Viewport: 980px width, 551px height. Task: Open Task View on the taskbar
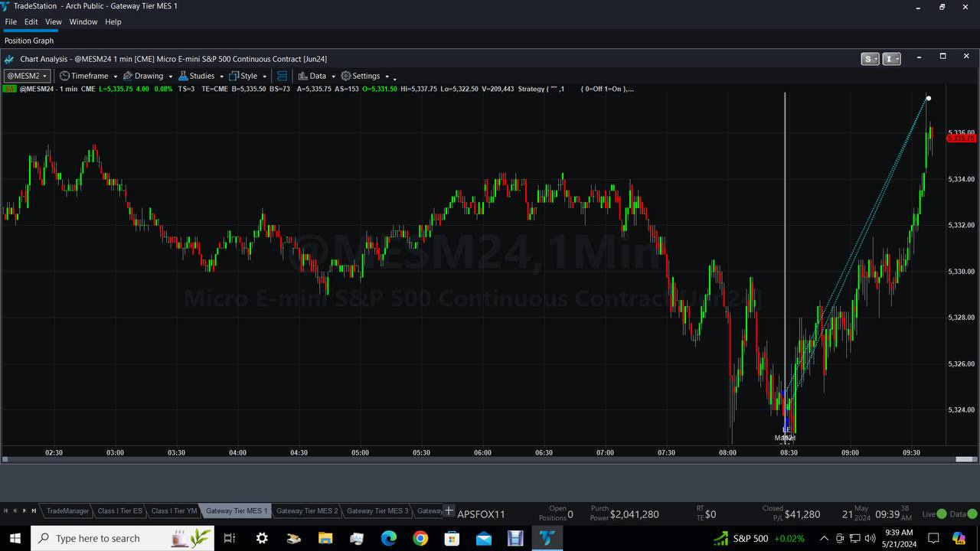coord(229,538)
